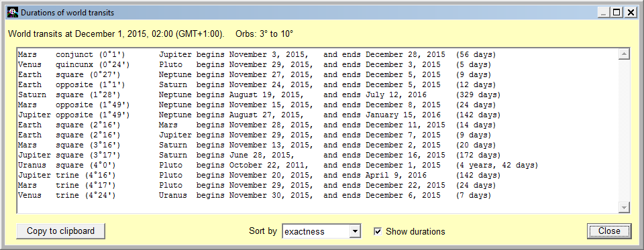Click the application icon in title bar
Image resolution: width=644 pixels, height=250 pixels.
tap(13, 13)
